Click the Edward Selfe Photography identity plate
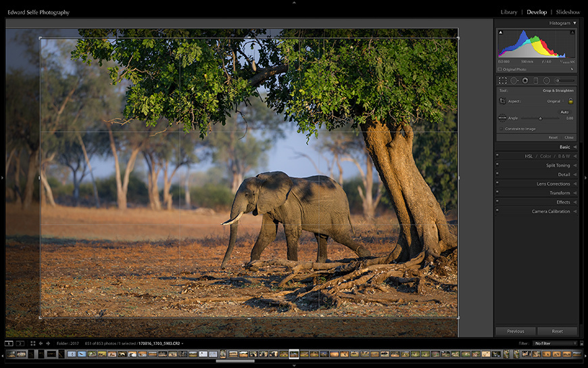 [x=39, y=12]
